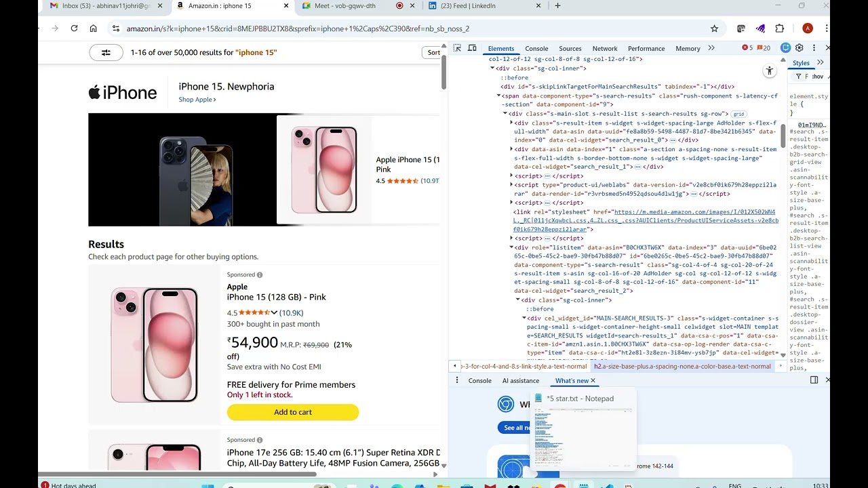Open the Windows Start button on taskbar
Image resolution: width=868 pixels, height=488 pixels.
(x=208, y=485)
